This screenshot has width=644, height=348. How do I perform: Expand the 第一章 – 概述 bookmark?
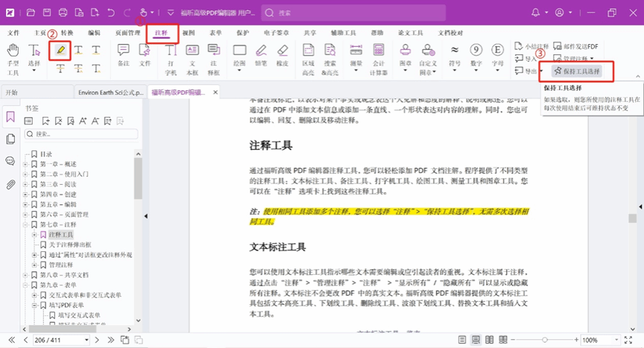pyautogui.click(x=25, y=164)
